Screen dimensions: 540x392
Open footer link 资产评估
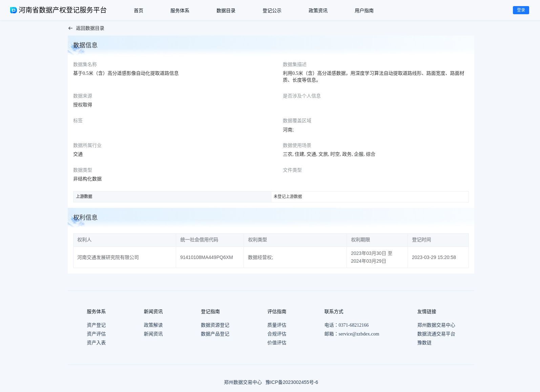tap(96, 334)
